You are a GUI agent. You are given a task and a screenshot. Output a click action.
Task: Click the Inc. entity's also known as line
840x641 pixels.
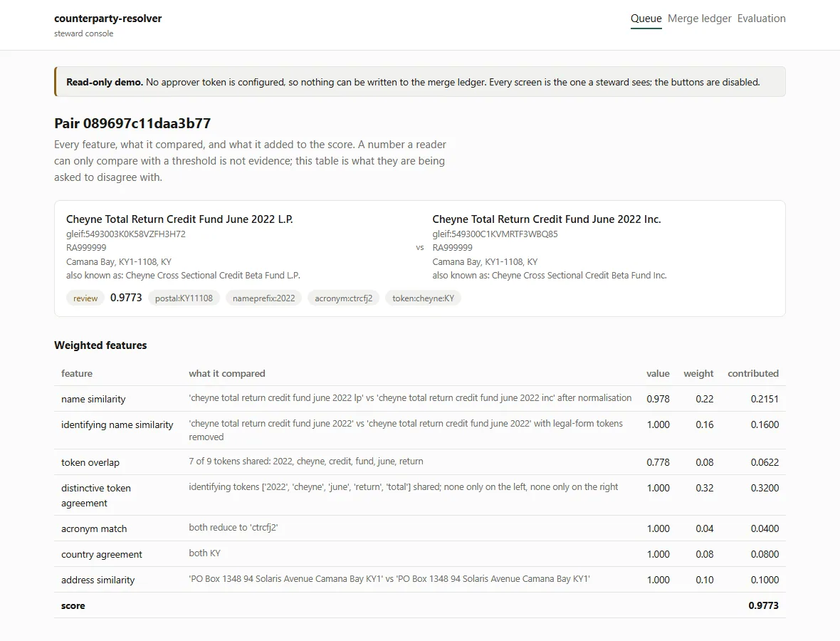[550, 276]
